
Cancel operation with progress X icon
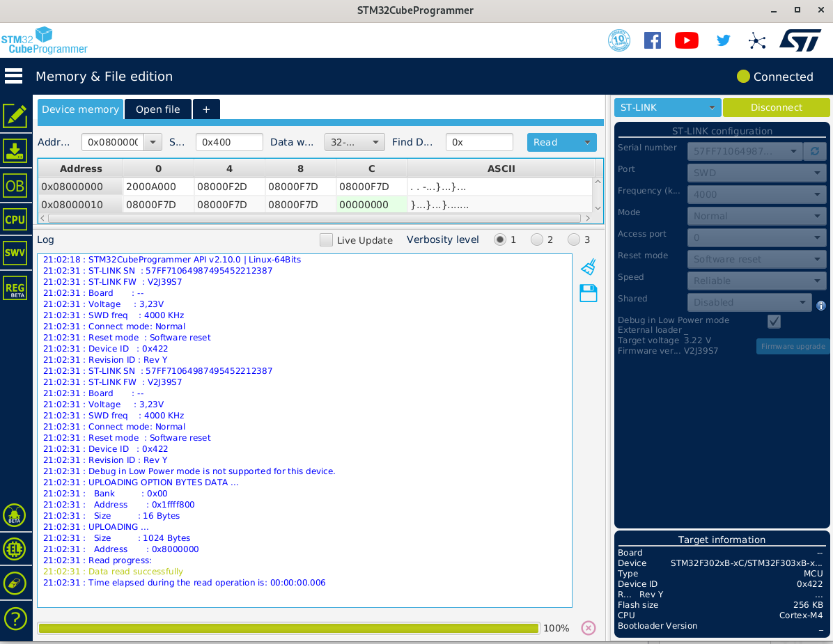588,628
